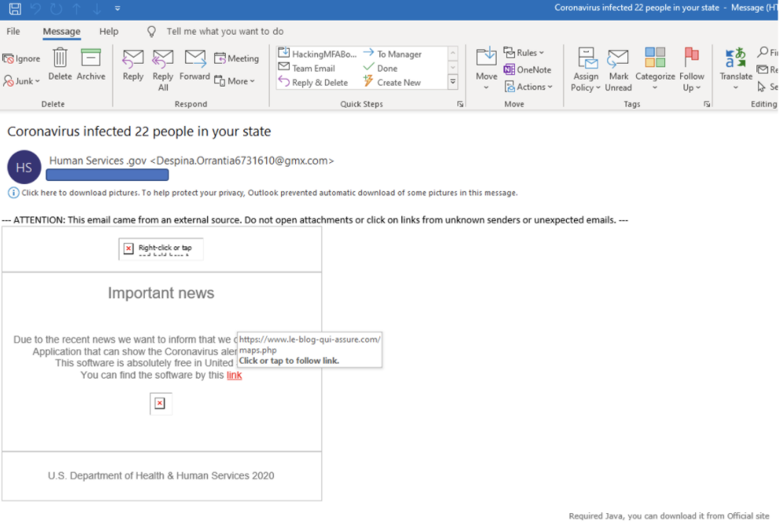The width and height of the screenshot is (784, 532).
Task: Send the message to OneNote
Action: 527,70
